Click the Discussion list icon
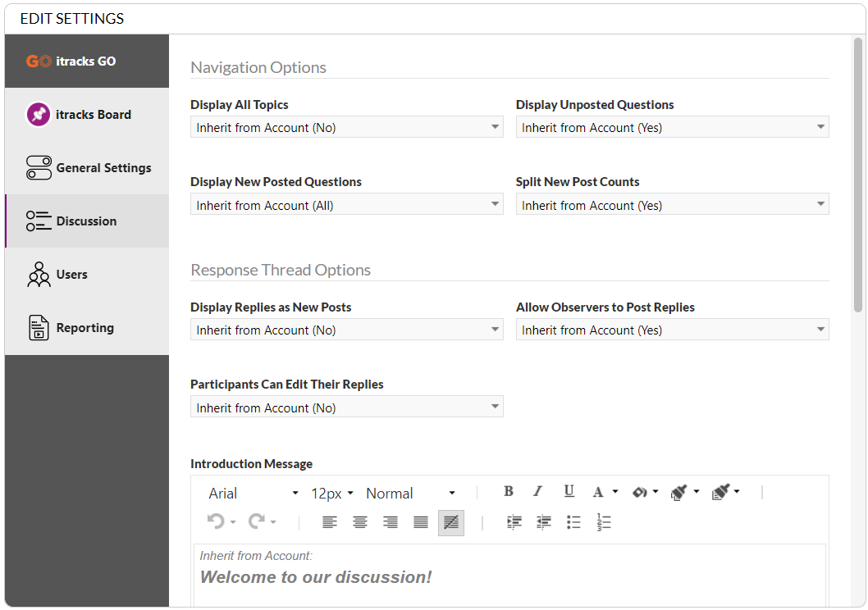Viewport: 868px width, 610px height. (x=39, y=221)
